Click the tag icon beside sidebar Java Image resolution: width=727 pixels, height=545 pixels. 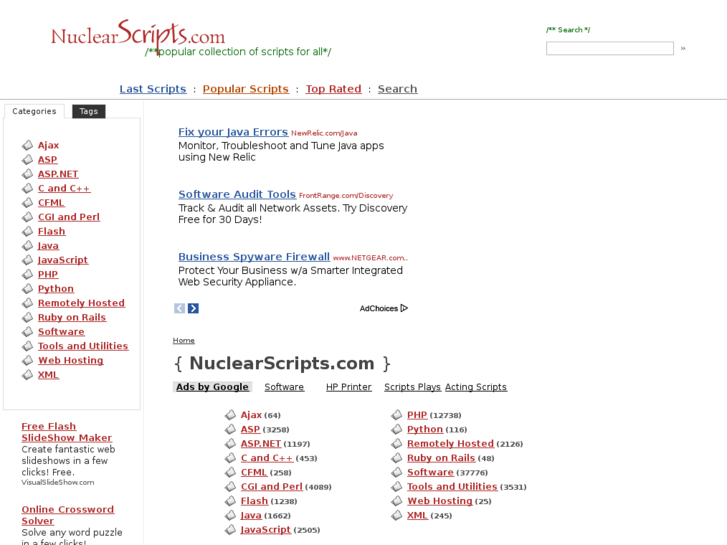pyautogui.click(x=27, y=245)
